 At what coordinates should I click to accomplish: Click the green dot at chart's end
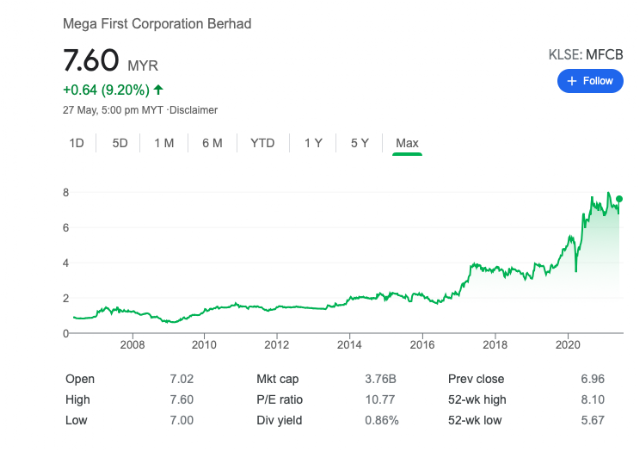(x=619, y=199)
